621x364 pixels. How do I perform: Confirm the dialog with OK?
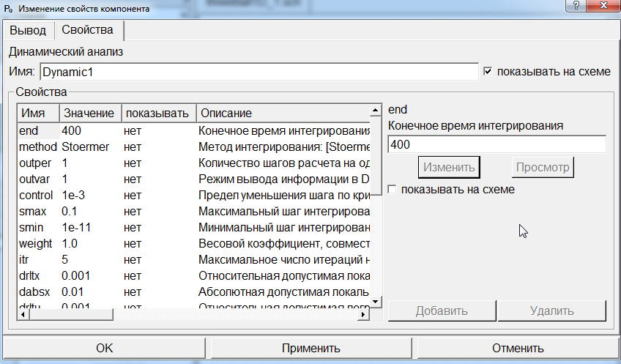(105, 348)
